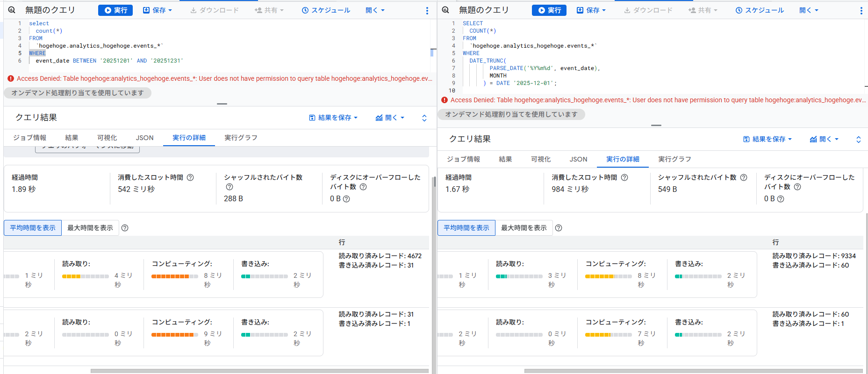This screenshot has width=868, height=374.
Task: Open the three-dot more menu in right panel
Action: pos(861,10)
